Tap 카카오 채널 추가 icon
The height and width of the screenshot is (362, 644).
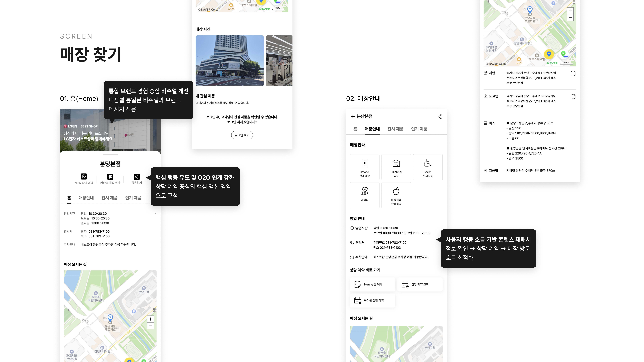[110, 177]
